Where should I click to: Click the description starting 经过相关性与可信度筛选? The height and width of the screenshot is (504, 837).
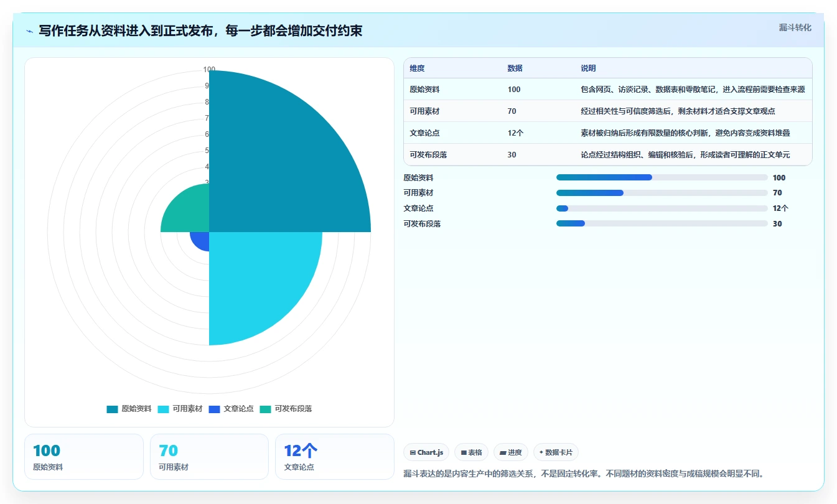tap(678, 111)
